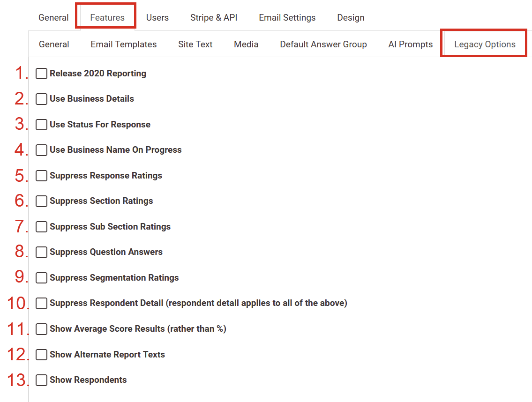This screenshot has height=402, width=532.
Task: Open the Email Templates sub-tab
Action: tap(124, 44)
